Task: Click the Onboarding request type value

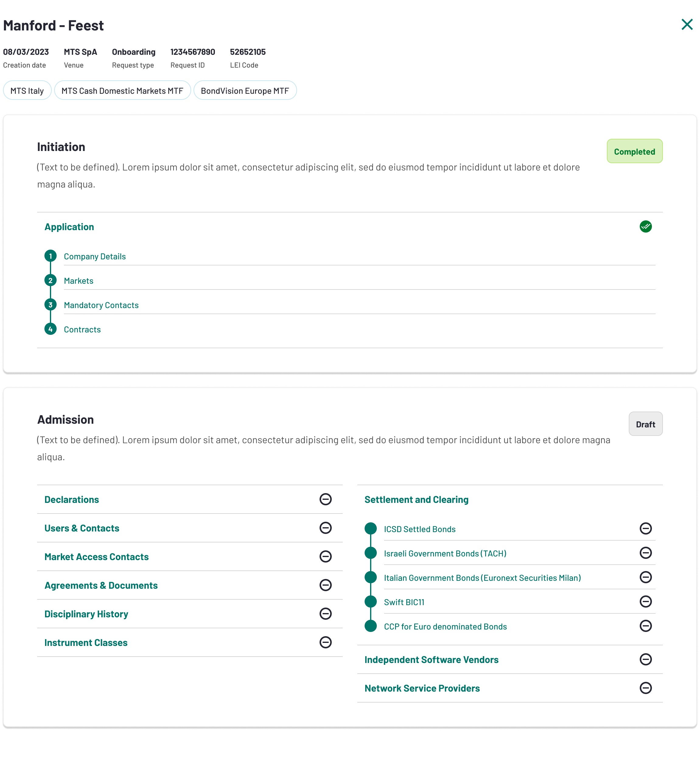Action: pos(134,52)
